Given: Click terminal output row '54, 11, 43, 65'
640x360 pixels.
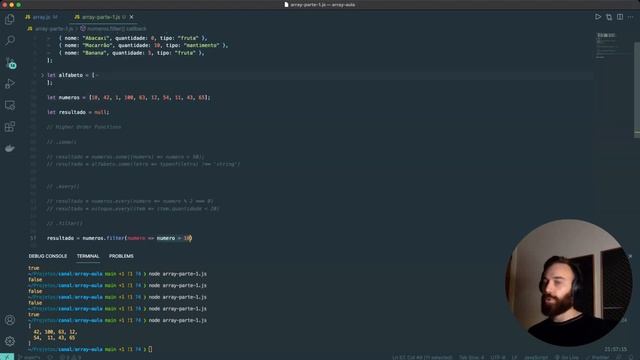Looking at the screenshot, I should [x=54, y=338].
